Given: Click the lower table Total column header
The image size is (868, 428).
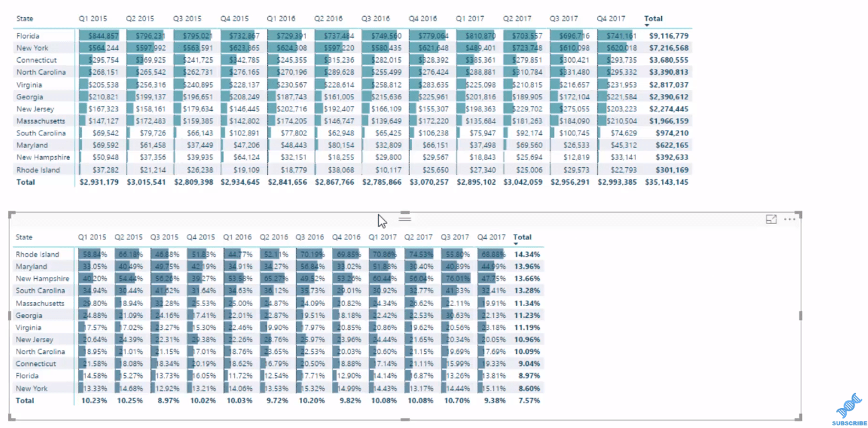Looking at the screenshot, I should point(523,237).
